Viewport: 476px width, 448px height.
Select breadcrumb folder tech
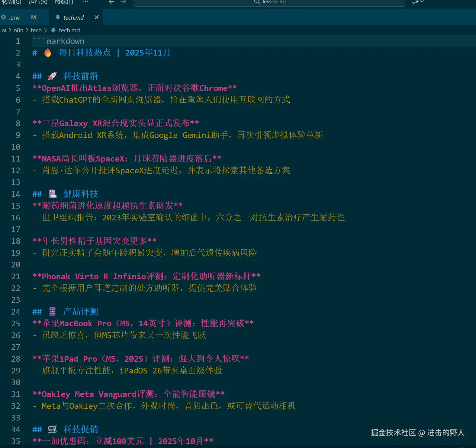point(36,30)
